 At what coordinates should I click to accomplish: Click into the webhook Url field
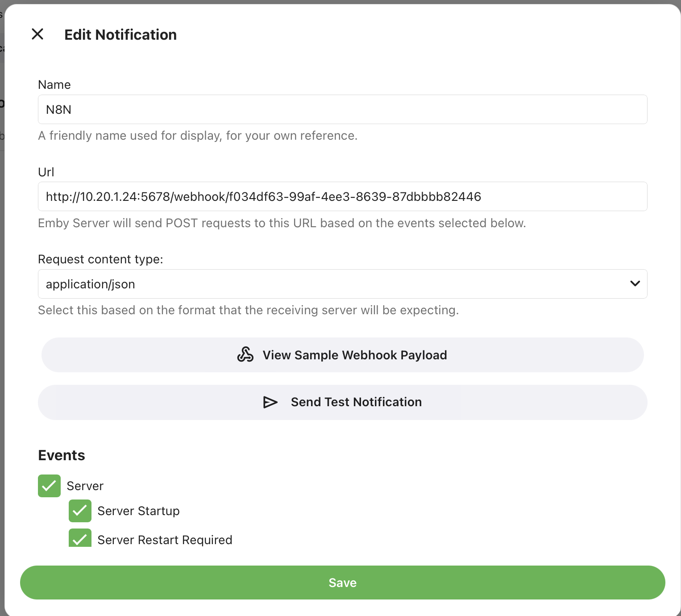(x=342, y=196)
